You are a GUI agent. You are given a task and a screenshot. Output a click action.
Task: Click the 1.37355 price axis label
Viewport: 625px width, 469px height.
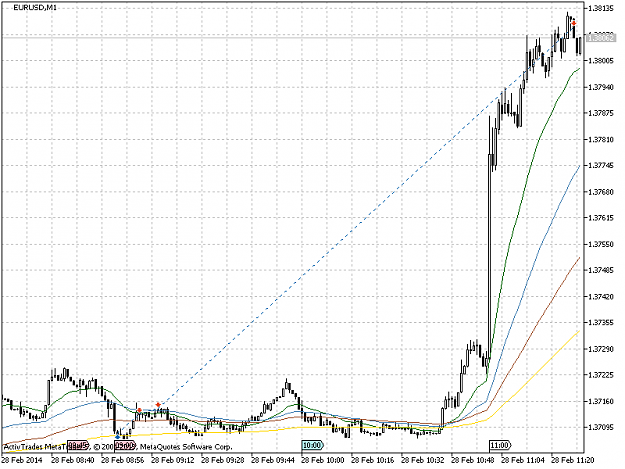(x=601, y=322)
